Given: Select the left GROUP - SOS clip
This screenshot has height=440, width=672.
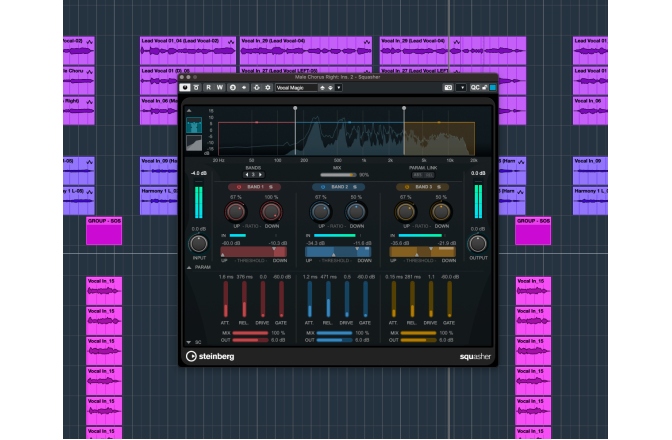Looking at the screenshot, I should [x=104, y=231].
